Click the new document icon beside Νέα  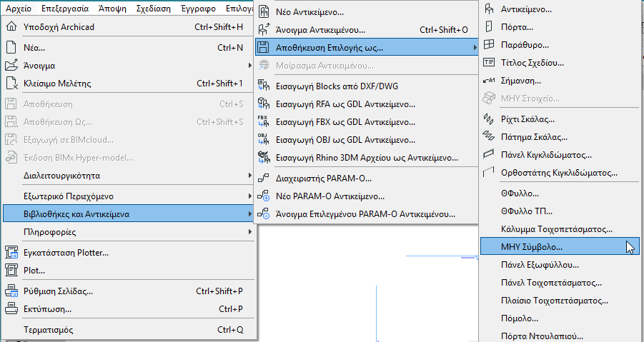(11, 48)
